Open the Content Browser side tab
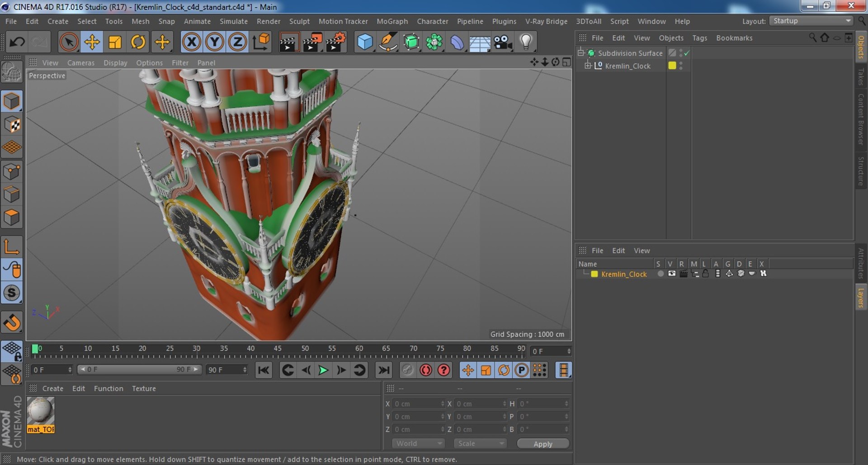This screenshot has height=465, width=868. [x=861, y=119]
